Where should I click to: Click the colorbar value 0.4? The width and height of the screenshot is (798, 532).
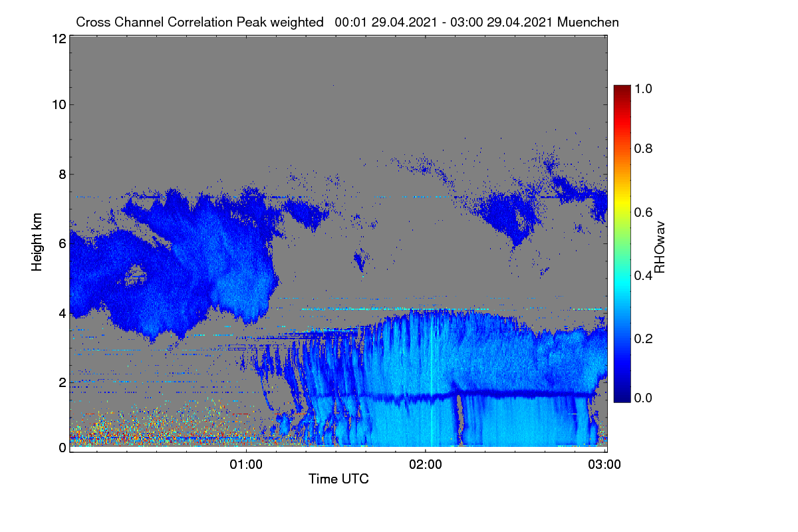(643, 275)
